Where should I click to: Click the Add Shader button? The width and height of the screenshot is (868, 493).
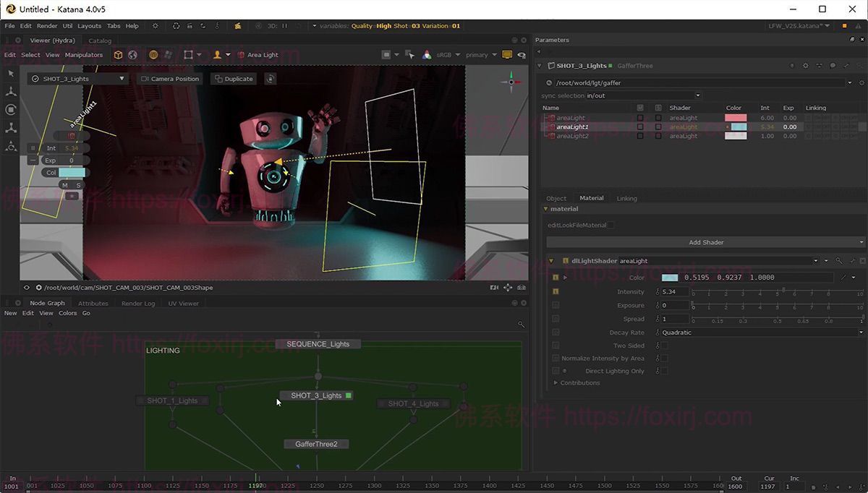[x=705, y=242]
